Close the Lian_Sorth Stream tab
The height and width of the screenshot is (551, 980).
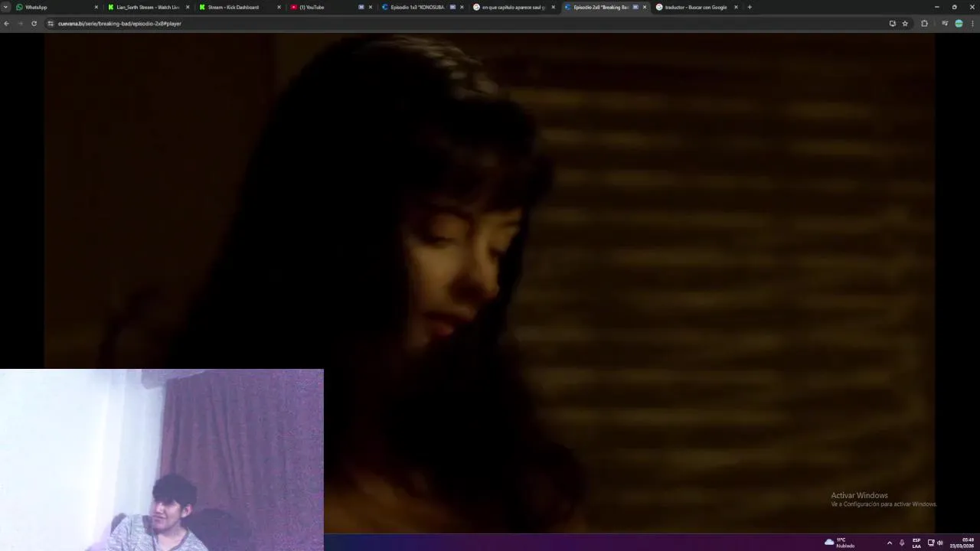188,7
